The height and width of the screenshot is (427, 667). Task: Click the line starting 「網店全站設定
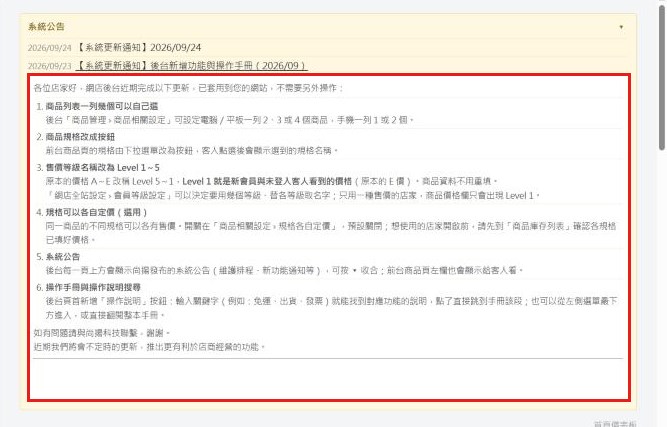(x=293, y=195)
